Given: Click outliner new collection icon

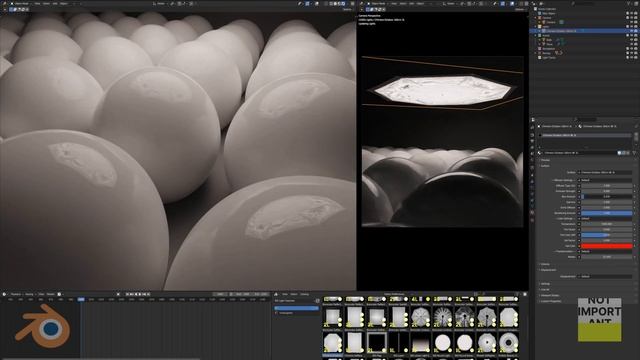Looking at the screenshot, I should click(636, 3).
